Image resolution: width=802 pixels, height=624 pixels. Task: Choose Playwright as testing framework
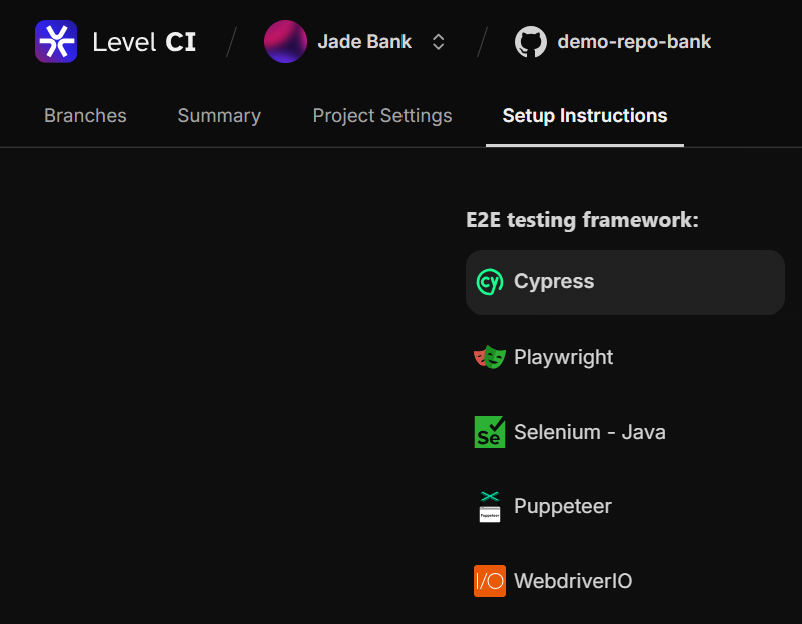[564, 357]
